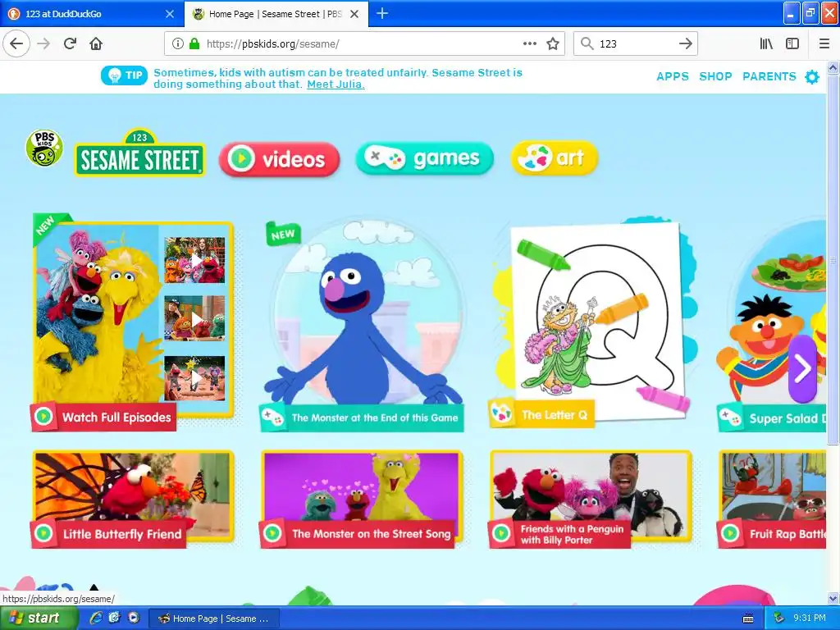Open the videos section button
The image size is (840, 630).
pyautogui.click(x=279, y=159)
